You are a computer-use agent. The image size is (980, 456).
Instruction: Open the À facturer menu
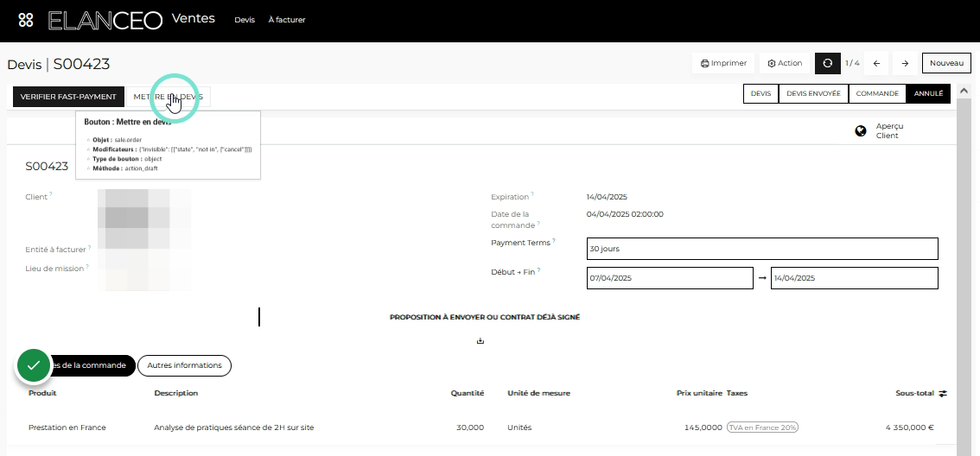287,20
